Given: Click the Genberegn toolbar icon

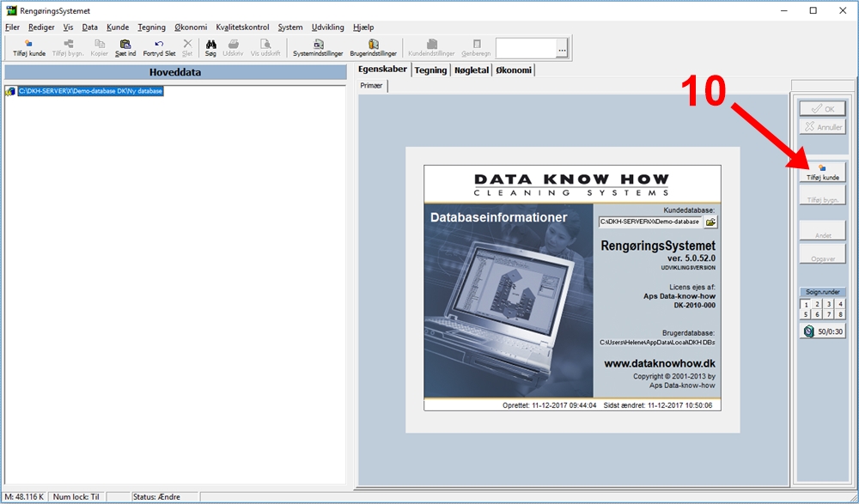Looking at the screenshot, I should [x=476, y=48].
